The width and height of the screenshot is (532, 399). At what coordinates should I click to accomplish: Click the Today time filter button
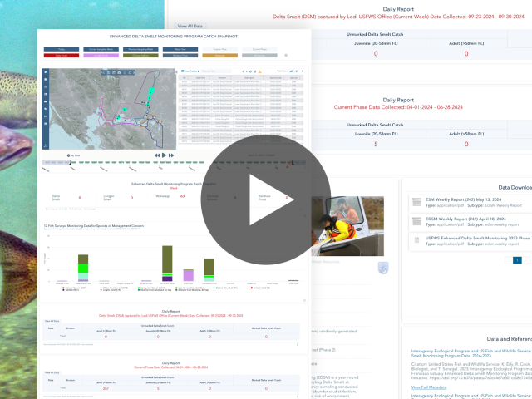click(x=62, y=49)
